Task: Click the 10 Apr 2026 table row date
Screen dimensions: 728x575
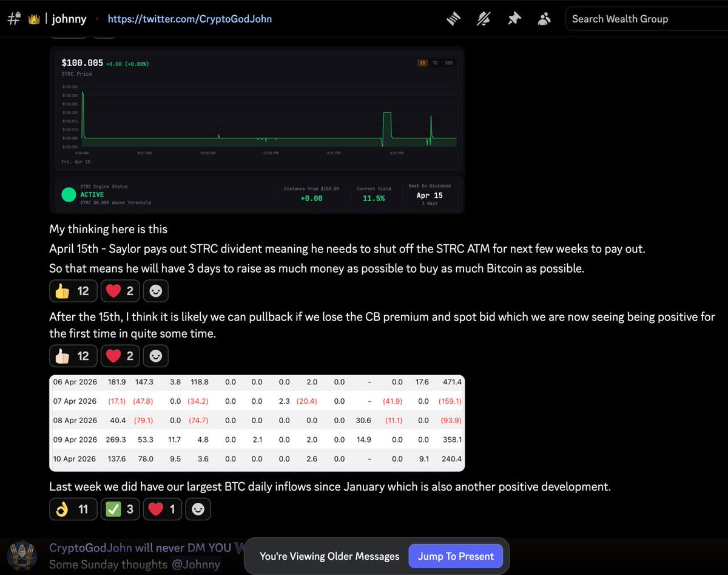Action: (75, 459)
